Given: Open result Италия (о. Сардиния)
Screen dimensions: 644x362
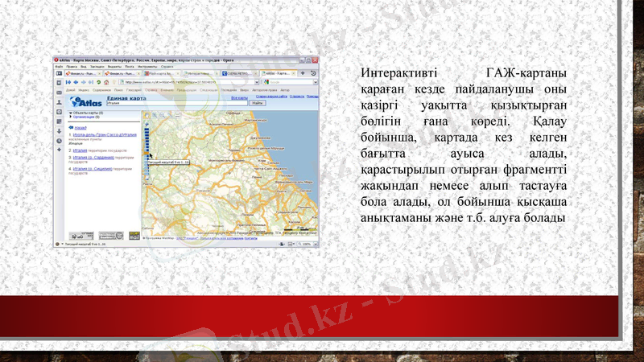Looking at the screenshot, I should [93, 157].
